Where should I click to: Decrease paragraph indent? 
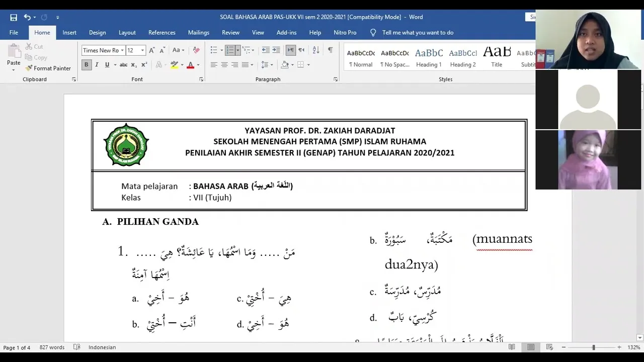pyautogui.click(x=266, y=50)
